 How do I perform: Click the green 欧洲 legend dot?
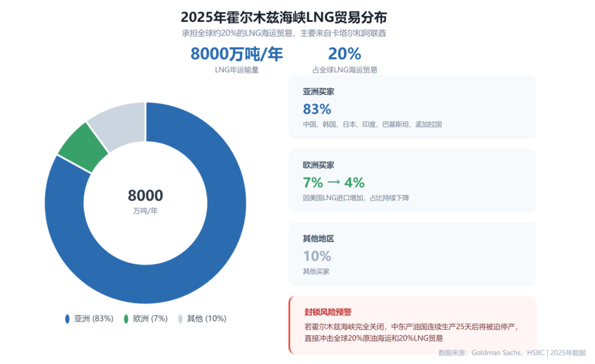pyautogui.click(x=126, y=318)
